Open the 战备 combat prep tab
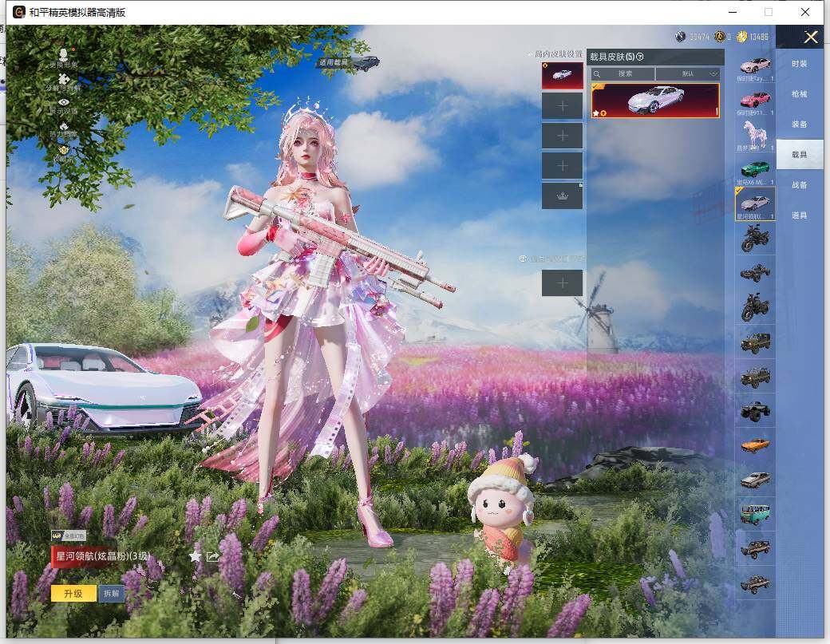This screenshot has height=644, width=830. pos(800,184)
